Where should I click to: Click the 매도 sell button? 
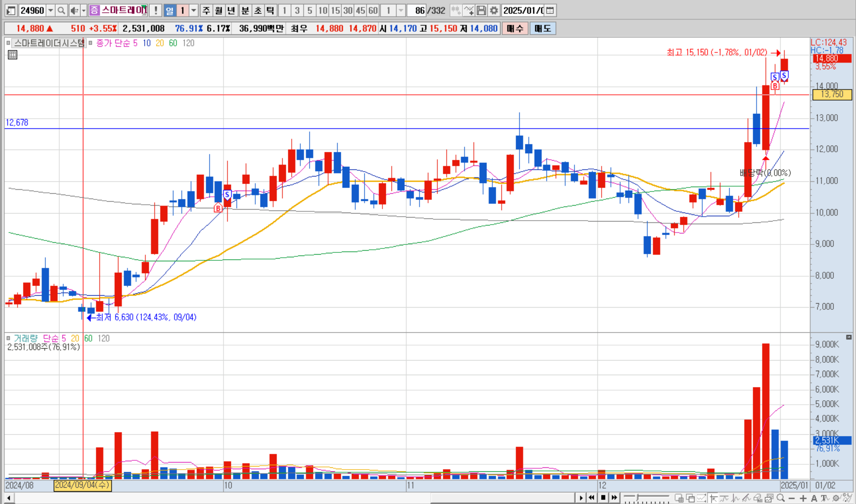pos(543,29)
